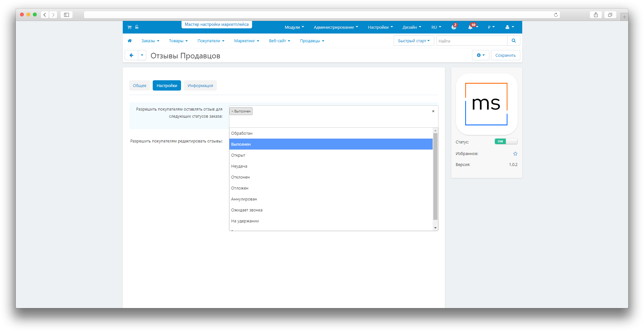Click the padlock store-access icon
Image resolution: width=644 pixels, height=331 pixels.
click(137, 27)
